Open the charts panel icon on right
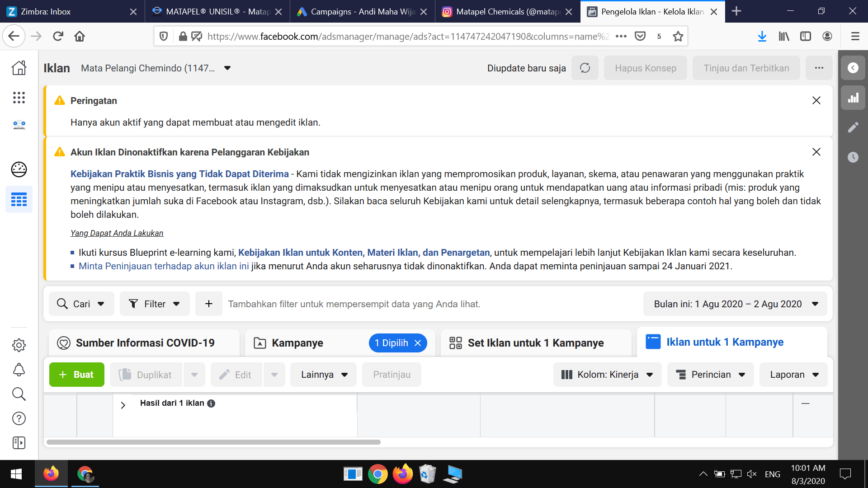This screenshot has width=868, height=488. tap(853, 98)
